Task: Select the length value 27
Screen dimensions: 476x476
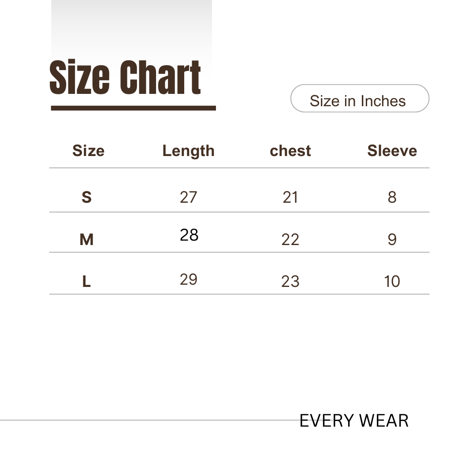Action: point(188,197)
